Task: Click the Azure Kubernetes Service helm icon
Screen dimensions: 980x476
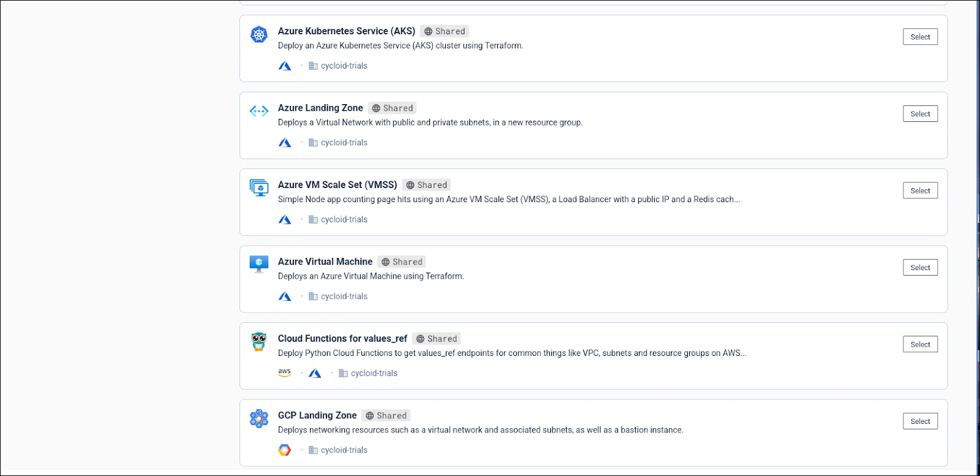Action: point(259,34)
